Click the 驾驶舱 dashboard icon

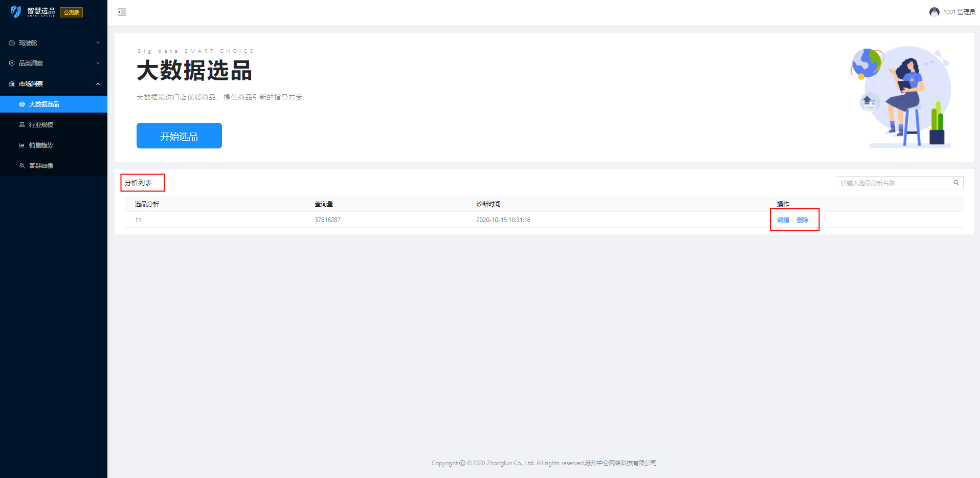(x=12, y=43)
